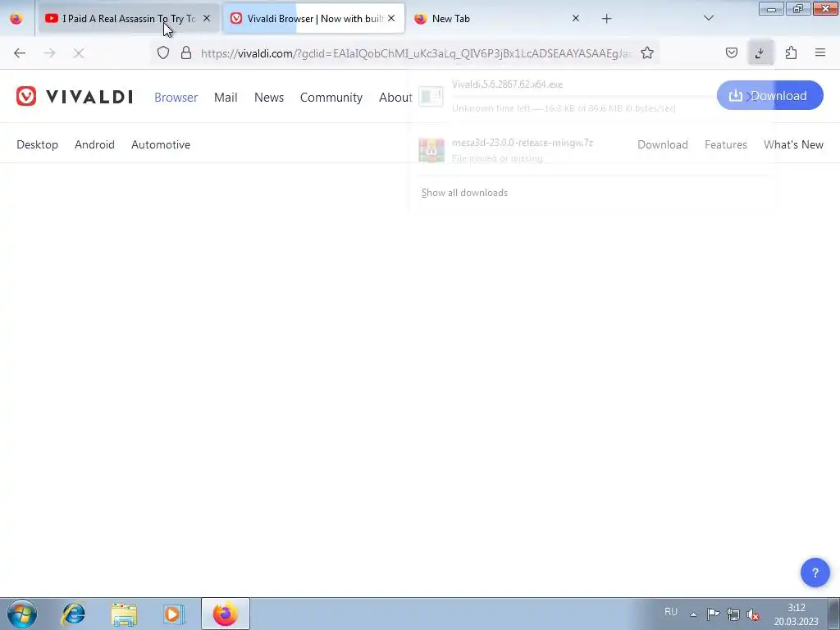
Task: Click the blue Download button
Action: [x=769, y=95]
